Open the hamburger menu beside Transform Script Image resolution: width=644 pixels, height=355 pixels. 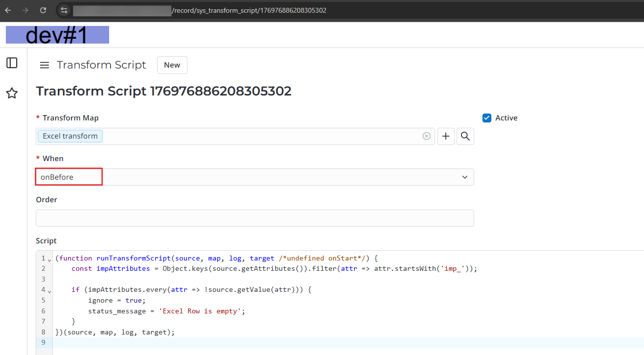(45, 65)
